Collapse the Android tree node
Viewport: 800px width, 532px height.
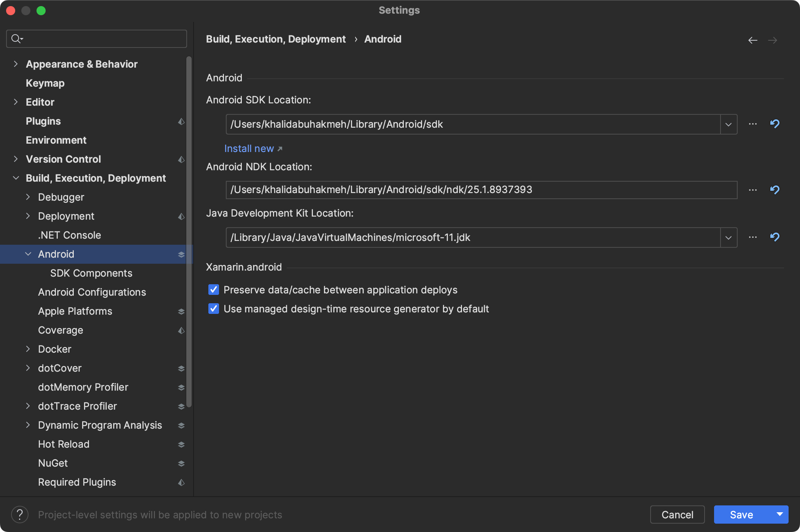(x=28, y=254)
